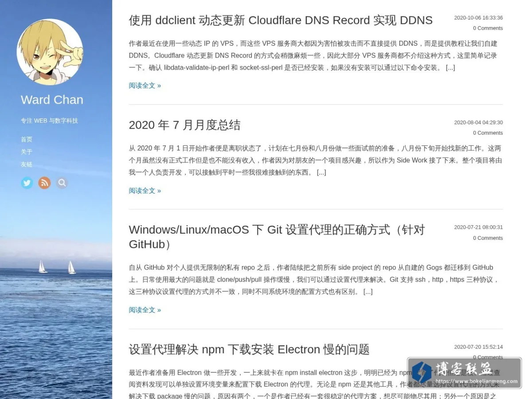Click 阅读全文 under the Git proxy post

coord(145,310)
